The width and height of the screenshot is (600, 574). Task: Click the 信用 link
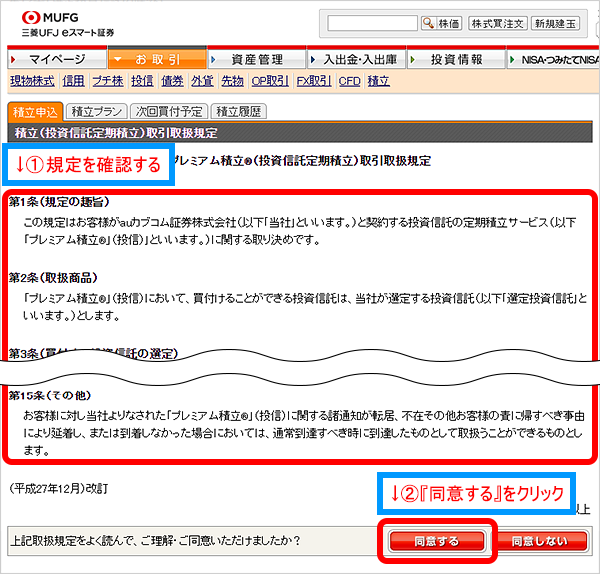[73, 81]
